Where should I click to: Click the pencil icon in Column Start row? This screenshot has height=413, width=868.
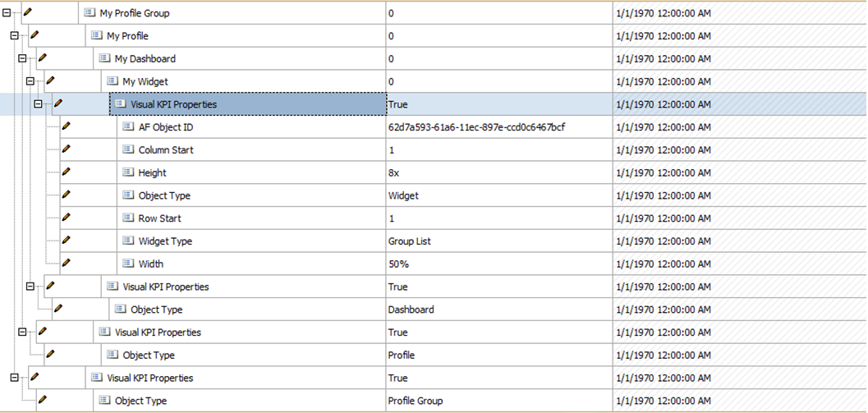pyautogui.click(x=67, y=149)
